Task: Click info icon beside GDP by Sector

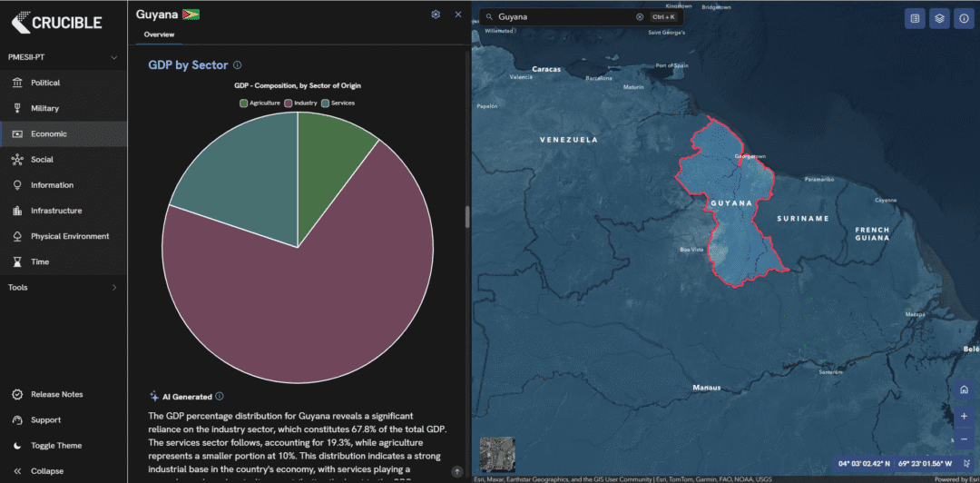Action: (238, 65)
